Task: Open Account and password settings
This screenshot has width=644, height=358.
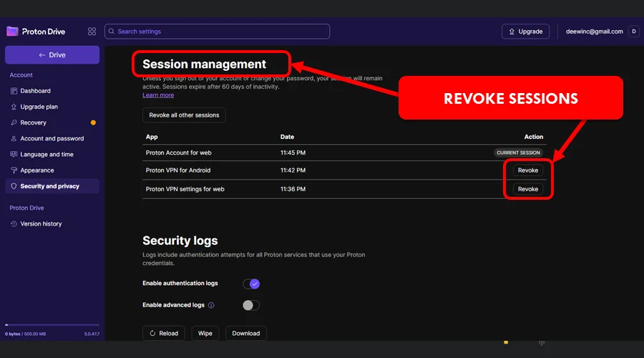Action: pos(52,138)
